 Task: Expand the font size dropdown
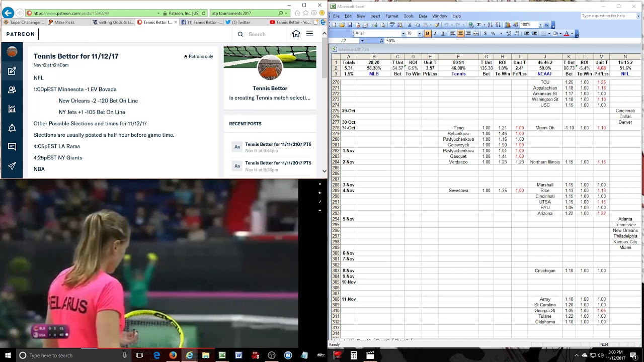[x=419, y=34]
